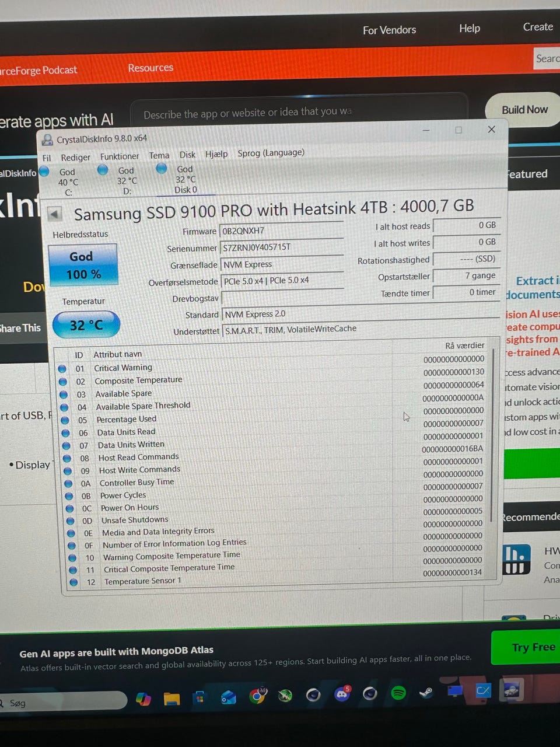Screen dimensions: 560x747
Task: Open the Rediger menu
Action: [x=76, y=157]
